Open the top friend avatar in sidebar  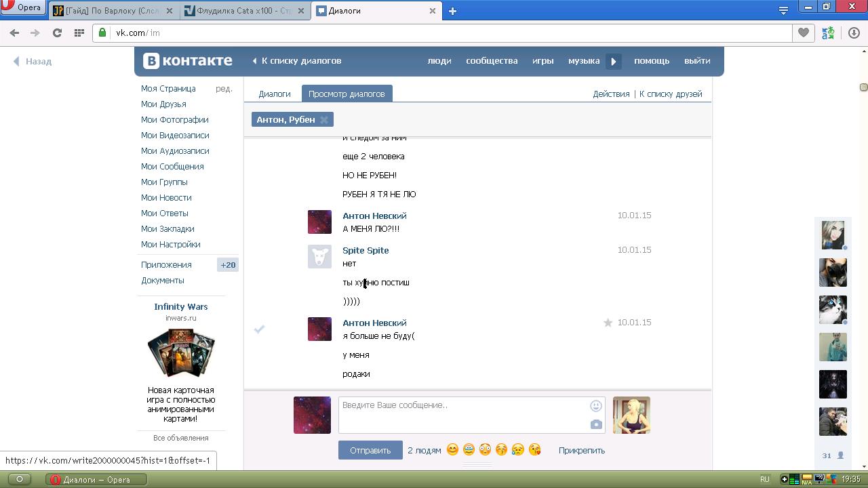(x=833, y=235)
